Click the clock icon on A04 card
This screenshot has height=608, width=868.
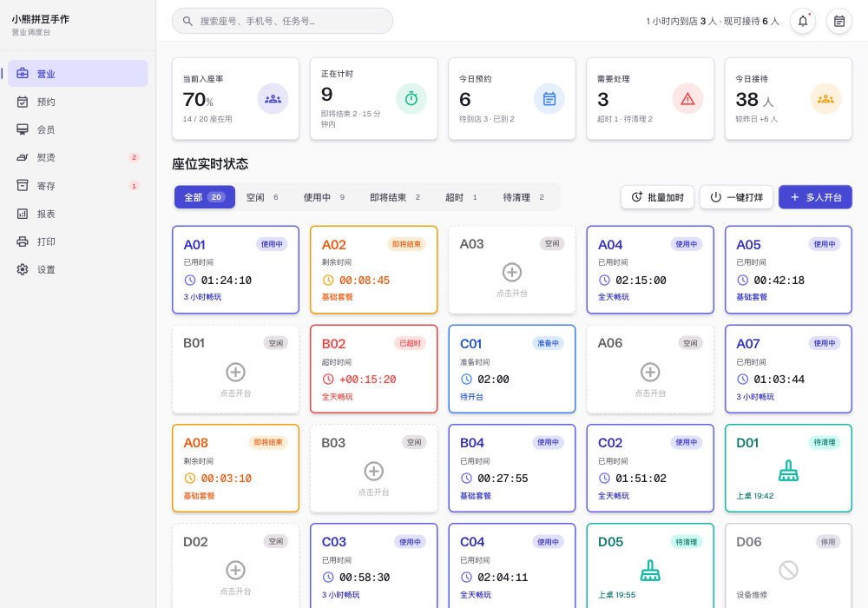coord(604,281)
